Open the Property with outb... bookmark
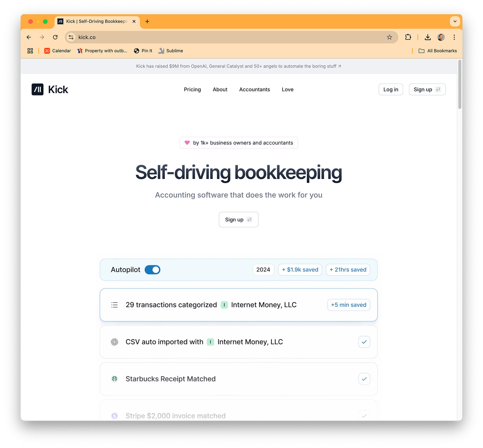The height and width of the screenshot is (448, 483). point(102,51)
